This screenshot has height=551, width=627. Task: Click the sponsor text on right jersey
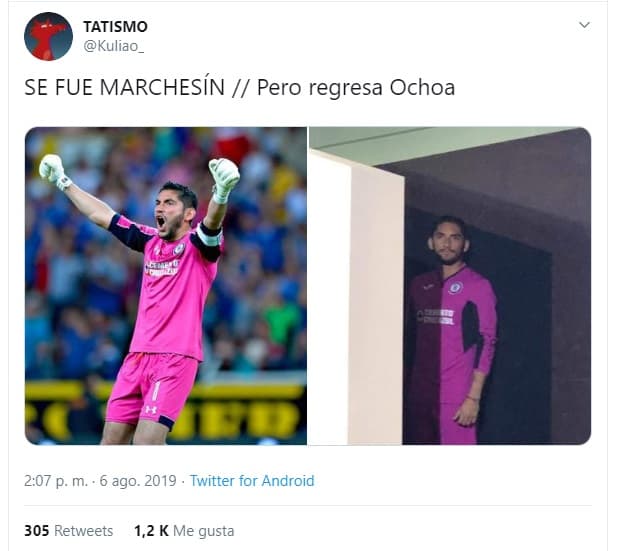[x=436, y=317]
